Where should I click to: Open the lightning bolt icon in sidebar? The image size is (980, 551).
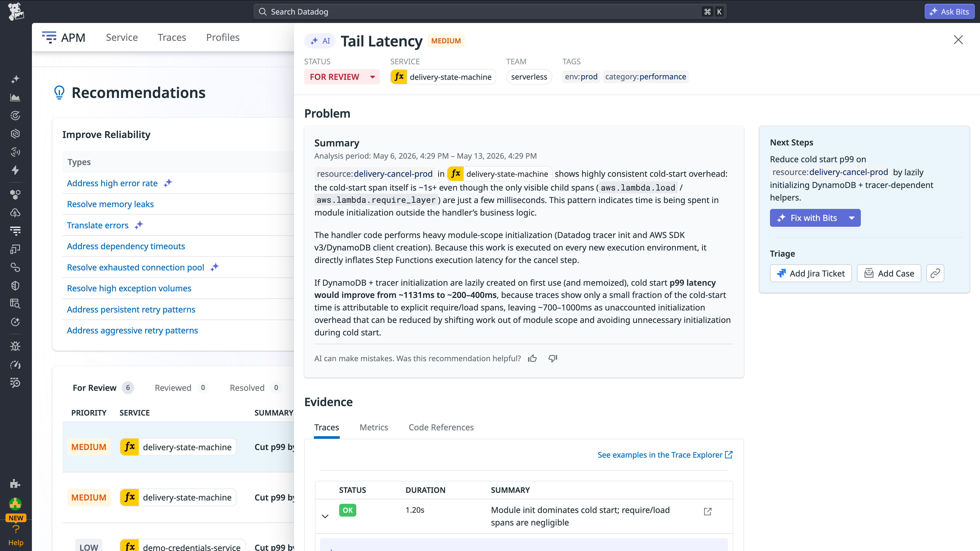click(15, 170)
